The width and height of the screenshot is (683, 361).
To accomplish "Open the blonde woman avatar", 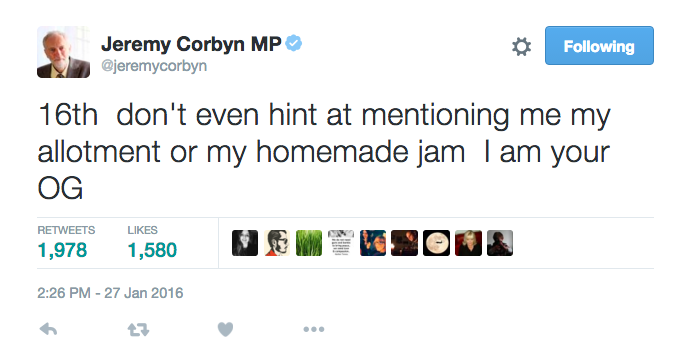I will point(468,243).
